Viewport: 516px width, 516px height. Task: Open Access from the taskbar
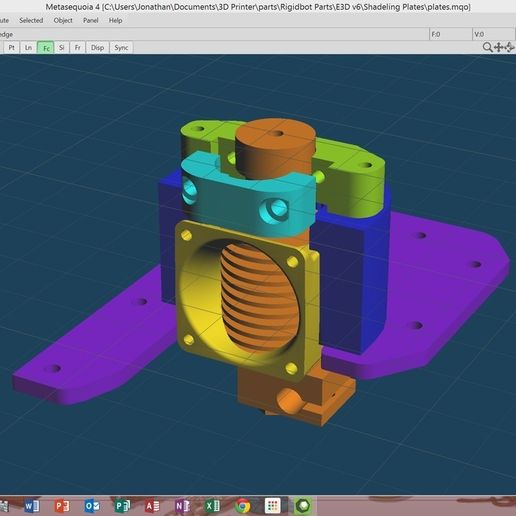click(x=152, y=506)
